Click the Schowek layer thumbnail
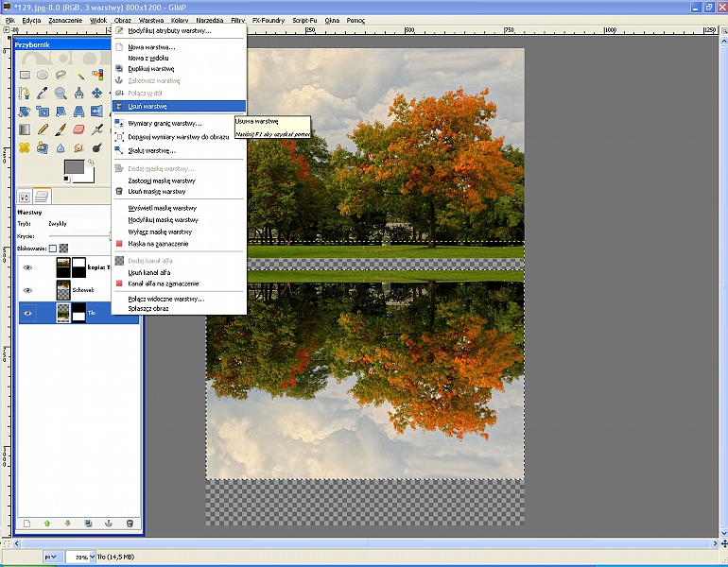Viewport: 728px width, 567px height. pyautogui.click(x=63, y=290)
